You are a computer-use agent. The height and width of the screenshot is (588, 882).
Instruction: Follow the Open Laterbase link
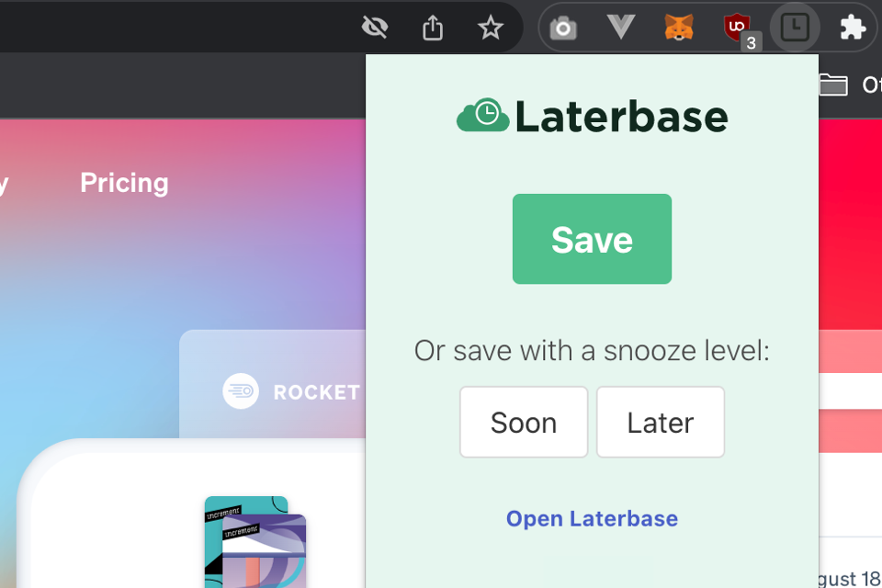592,518
